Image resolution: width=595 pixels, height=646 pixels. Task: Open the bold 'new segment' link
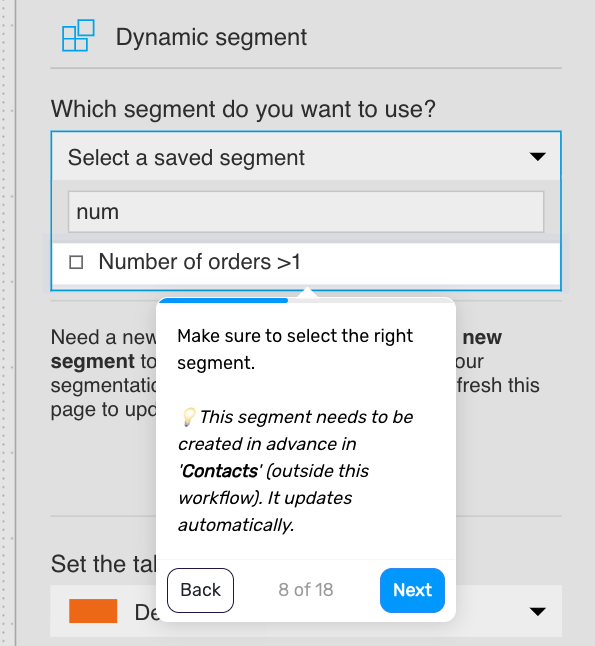tap(482, 338)
